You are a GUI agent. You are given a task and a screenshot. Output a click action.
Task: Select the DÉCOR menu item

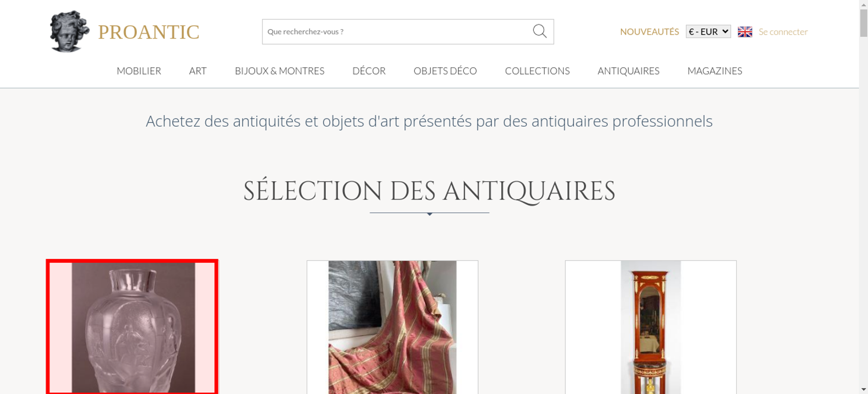(x=369, y=71)
